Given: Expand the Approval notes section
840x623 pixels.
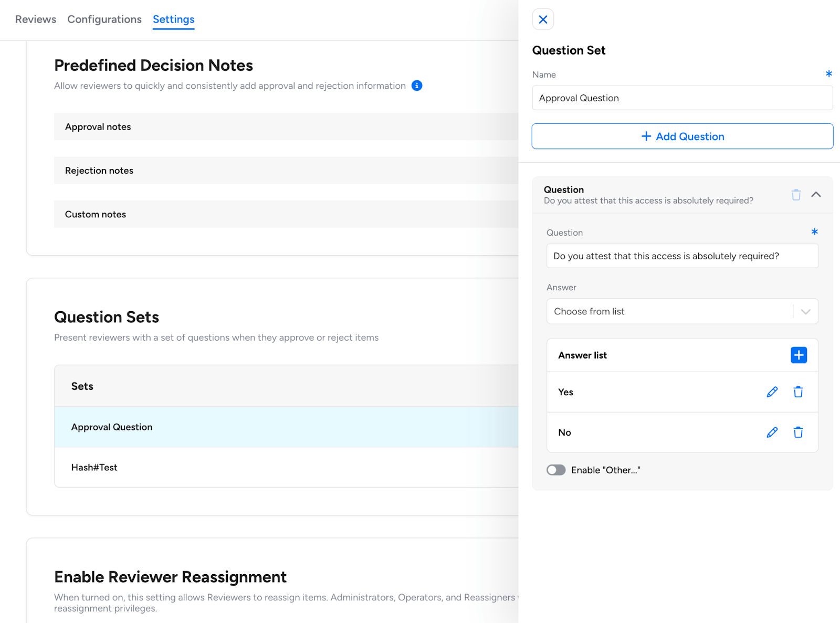Looking at the screenshot, I should 286,126.
